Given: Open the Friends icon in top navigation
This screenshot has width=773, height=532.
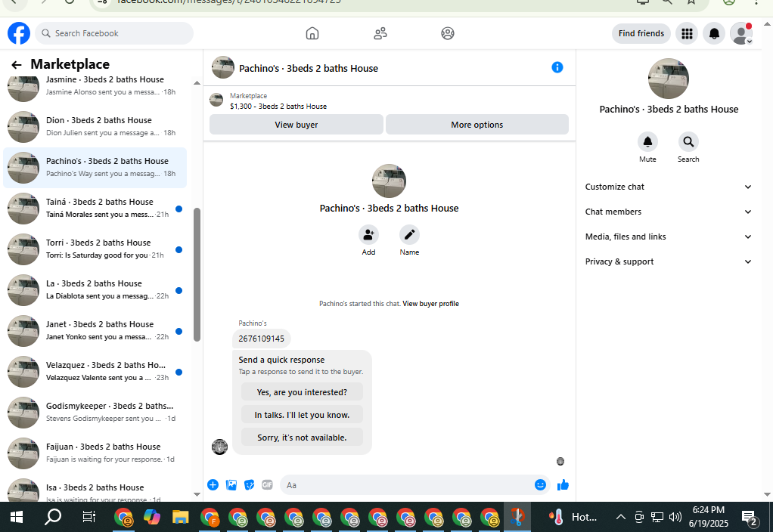Looking at the screenshot, I should 380,33.
